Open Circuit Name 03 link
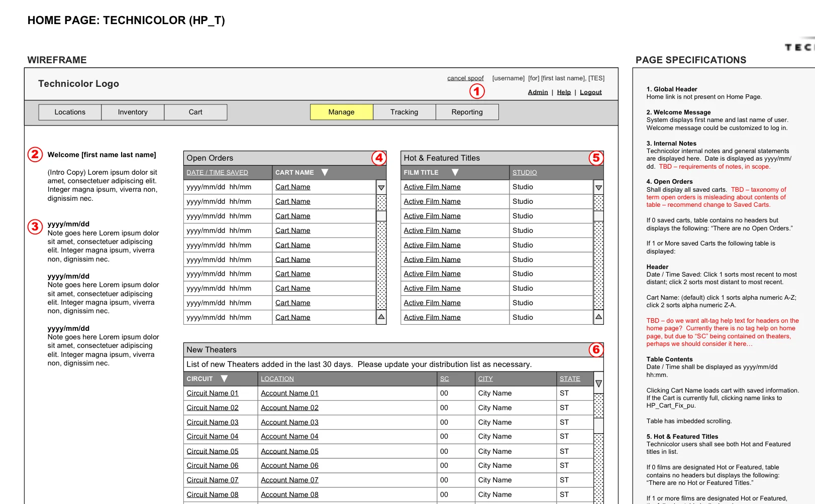 click(213, 422)
